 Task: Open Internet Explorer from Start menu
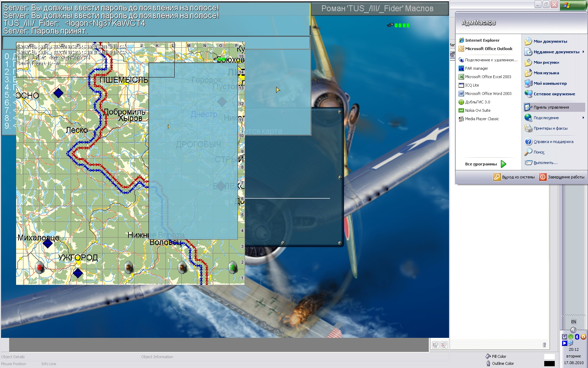(482, 40)
